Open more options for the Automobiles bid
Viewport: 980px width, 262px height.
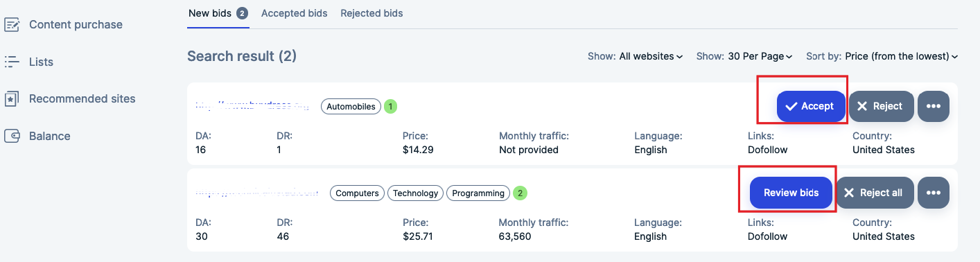pos(934,106)
